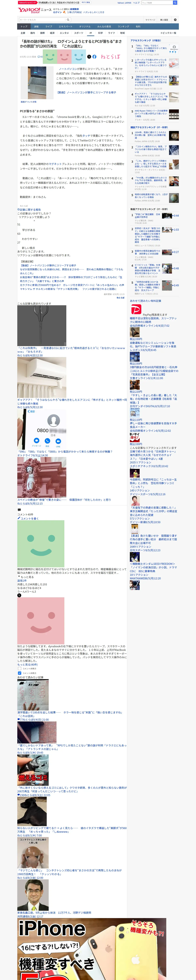This screenshot has width=196, height=980.
Task: Select エンタメ category tab
Action: coord(64,33)
